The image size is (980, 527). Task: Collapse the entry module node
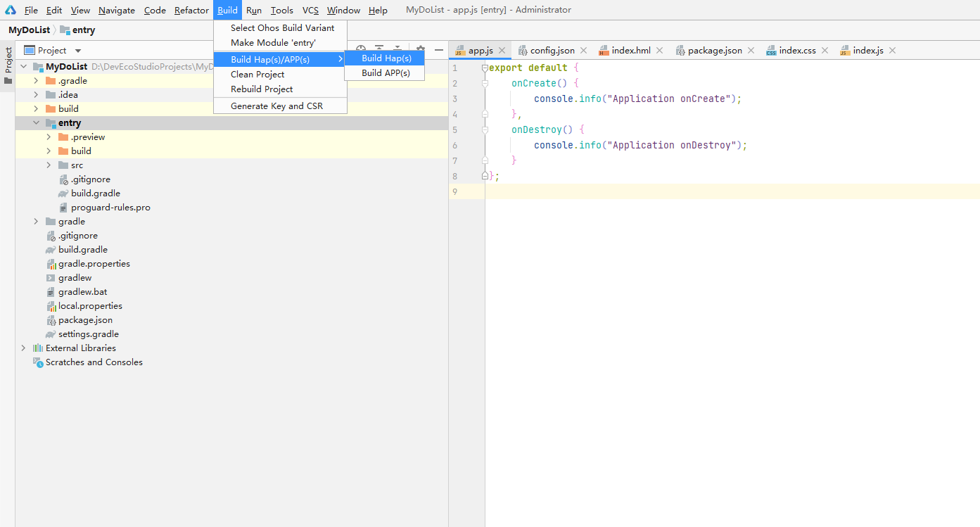pyautogui.click(x=36, y=123)
